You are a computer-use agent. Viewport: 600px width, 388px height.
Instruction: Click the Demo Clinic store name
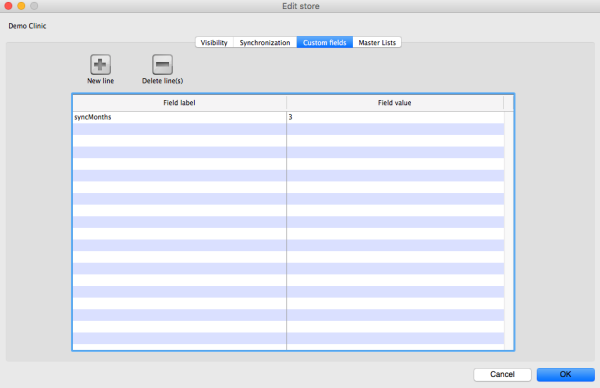pyautogui.click(x=27, y=26)
